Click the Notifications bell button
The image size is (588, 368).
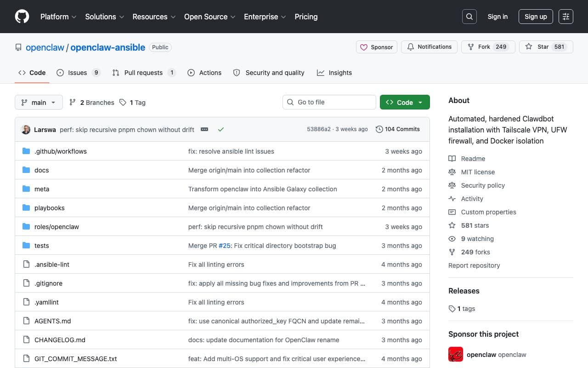tap(430, 47)
